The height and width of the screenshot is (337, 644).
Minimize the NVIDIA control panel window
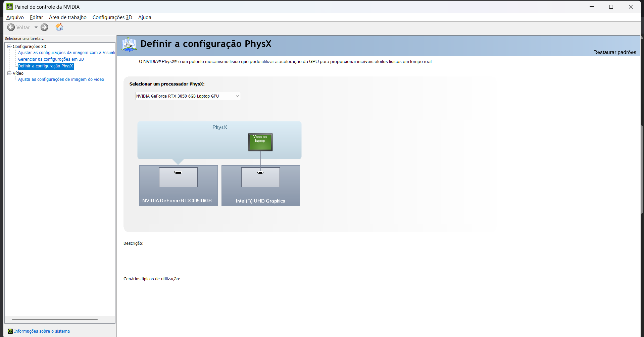click(592, 7)
